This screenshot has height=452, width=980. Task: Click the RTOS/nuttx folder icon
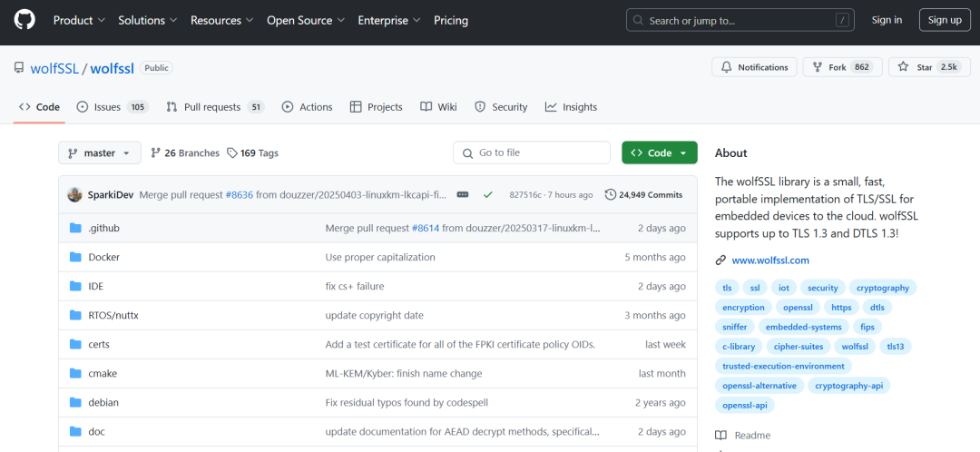click(75, 315)
